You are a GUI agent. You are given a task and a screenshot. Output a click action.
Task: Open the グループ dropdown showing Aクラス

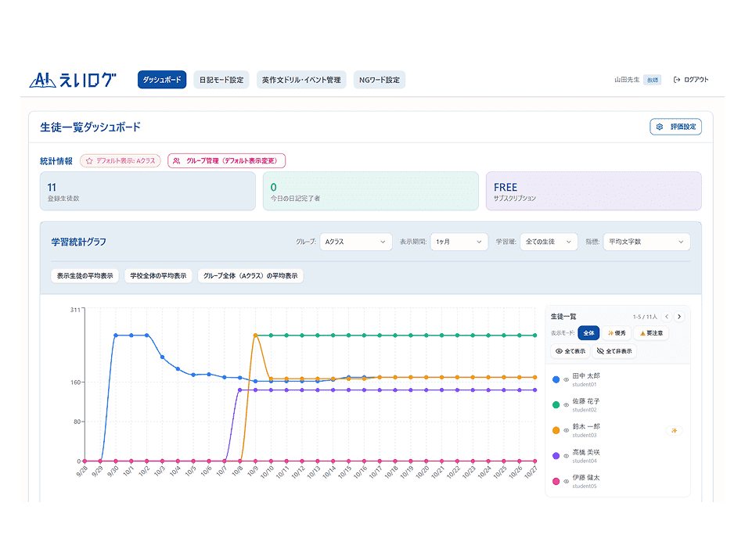tap(355, 242)
